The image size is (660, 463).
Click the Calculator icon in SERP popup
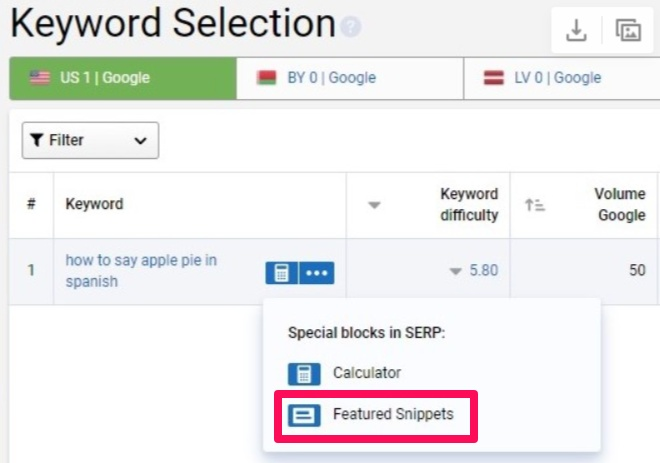coord(304,374)
